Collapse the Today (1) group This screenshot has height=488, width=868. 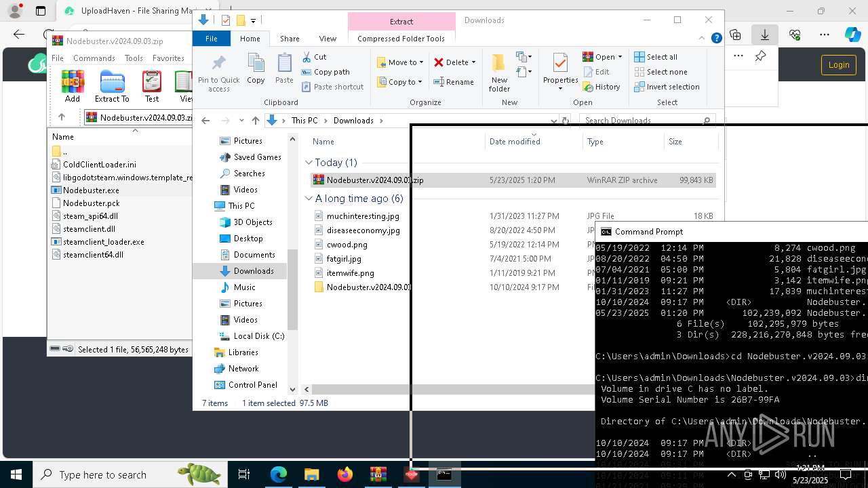[x=309, y=163]
